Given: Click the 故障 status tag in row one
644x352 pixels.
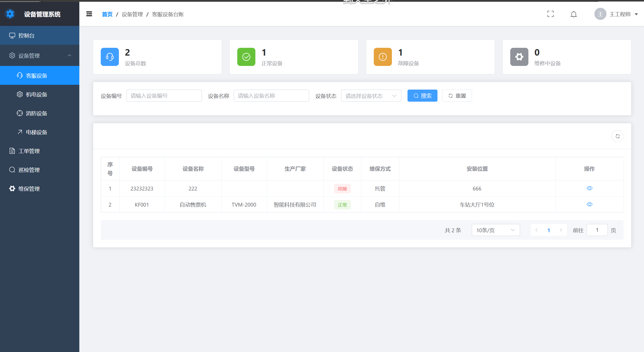Looking at the screenshot, I should pos(342,189).
